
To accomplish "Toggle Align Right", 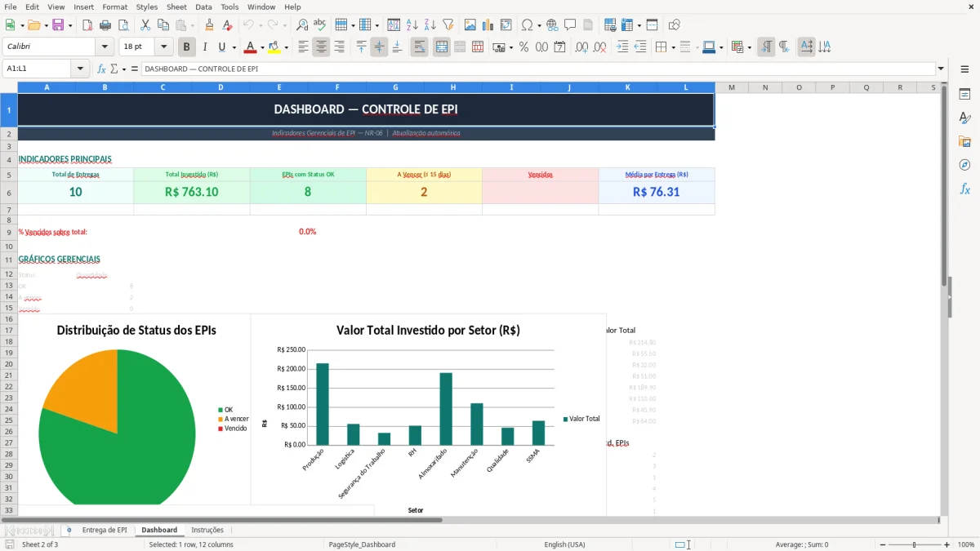I will (x=339, y=47).
